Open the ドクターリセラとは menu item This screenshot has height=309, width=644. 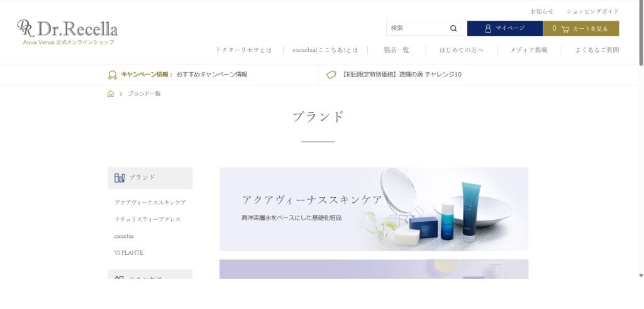pos(243,50)
